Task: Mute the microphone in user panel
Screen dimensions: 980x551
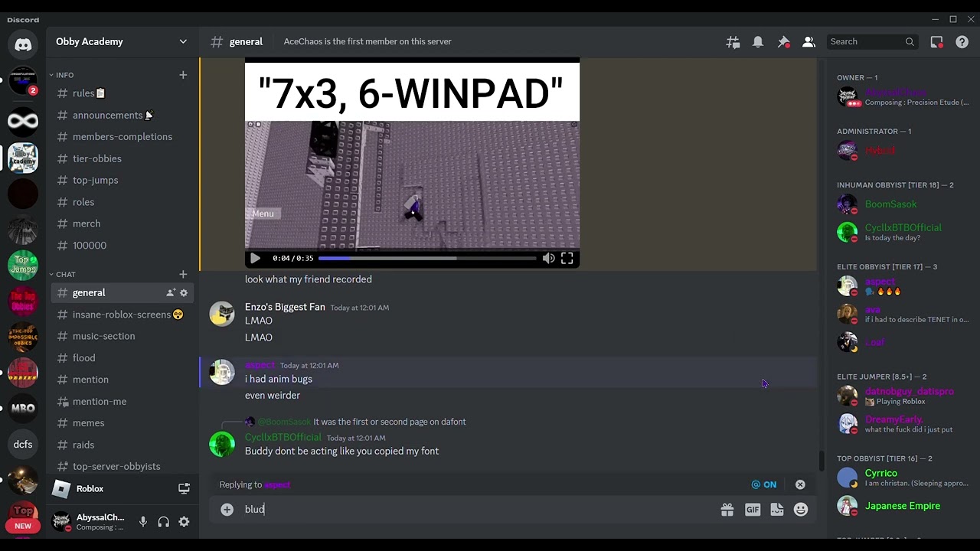Action: (x=143, y=522)
